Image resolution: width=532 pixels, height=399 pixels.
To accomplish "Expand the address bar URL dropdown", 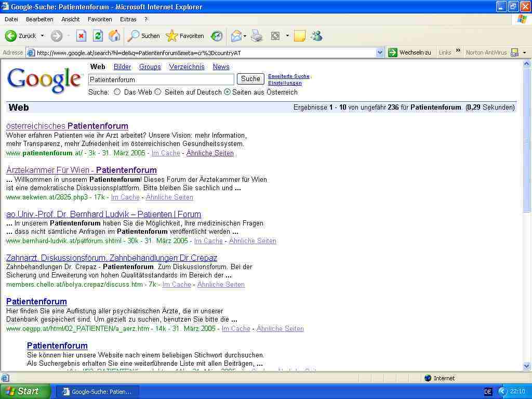I will coord(380,52).
